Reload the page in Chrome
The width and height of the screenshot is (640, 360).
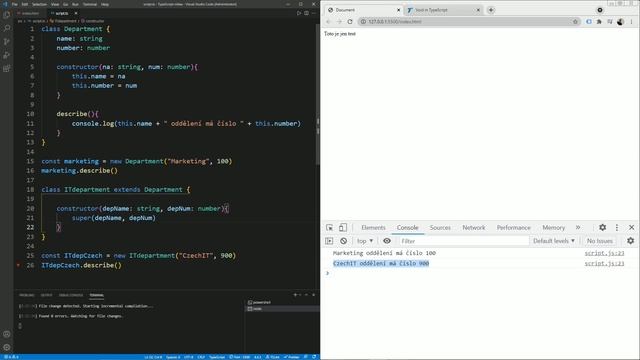350,22
